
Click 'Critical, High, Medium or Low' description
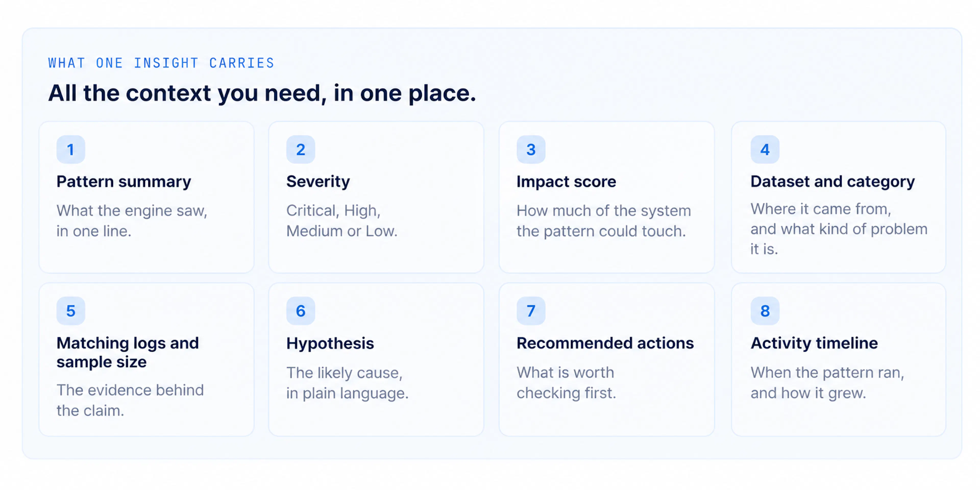342,221
